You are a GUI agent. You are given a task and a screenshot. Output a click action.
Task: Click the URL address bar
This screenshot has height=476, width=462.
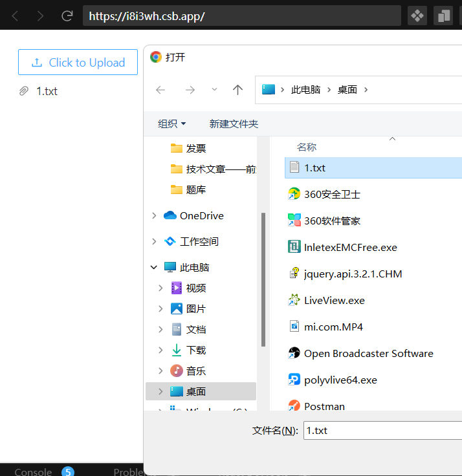242,16
